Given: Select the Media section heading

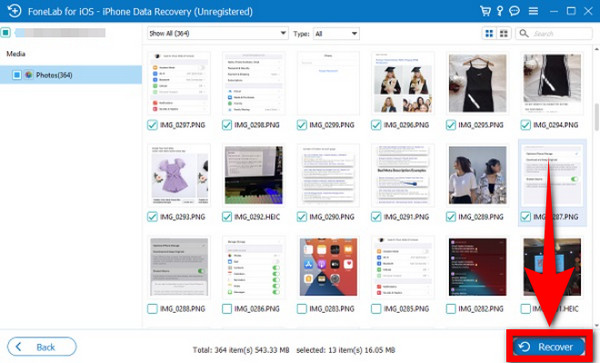Looking at the screenshot, I should tap(16, 54).
